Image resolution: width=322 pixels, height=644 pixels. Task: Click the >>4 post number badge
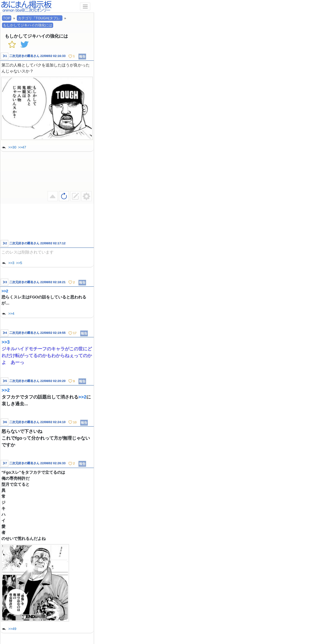point(5,333)
